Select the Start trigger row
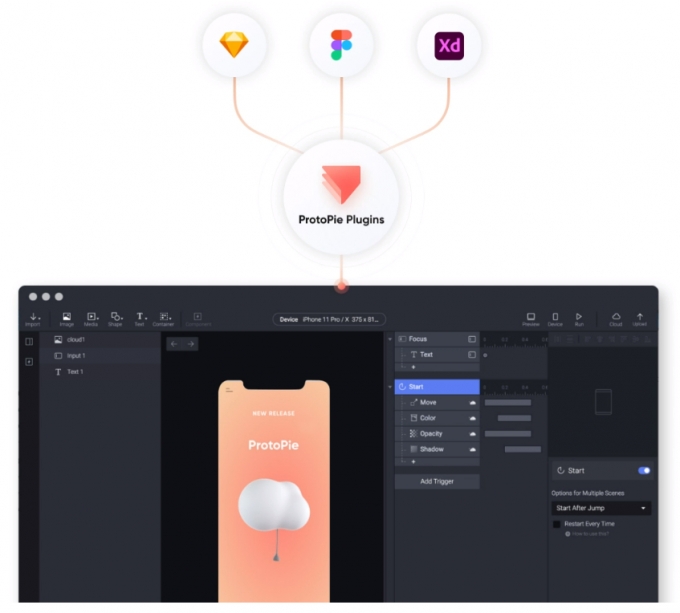Image resolution: width=680 pixels, height=613 pixels. pos(437,387)
